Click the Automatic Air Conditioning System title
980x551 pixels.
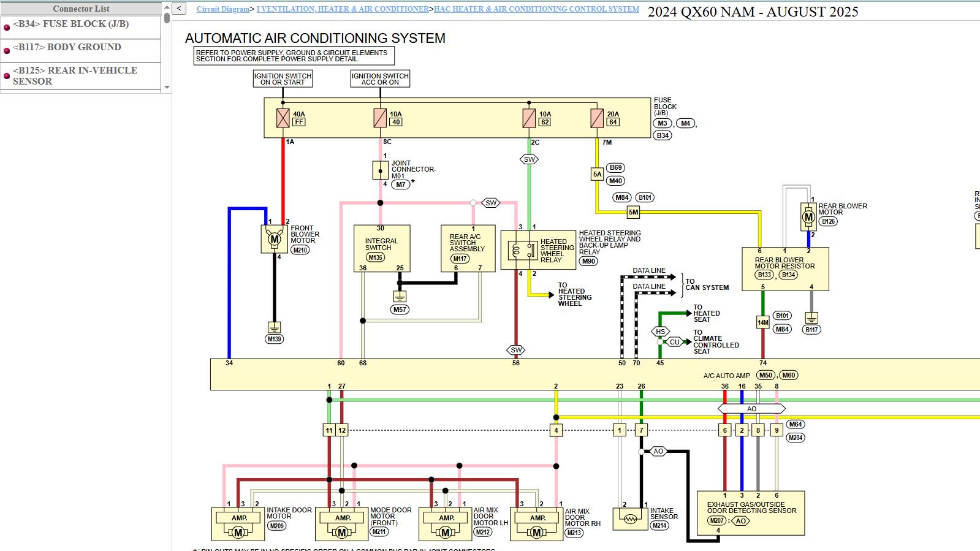click(x=316, y=38)
